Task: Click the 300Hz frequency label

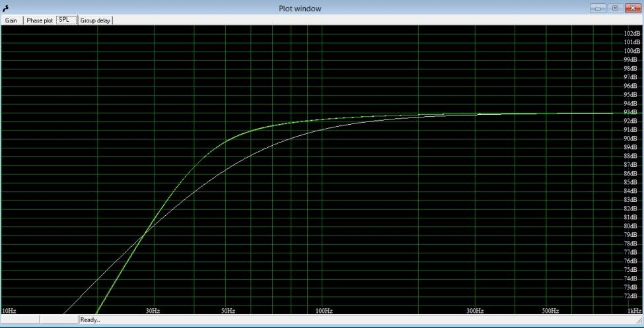Action: point(475,311)
